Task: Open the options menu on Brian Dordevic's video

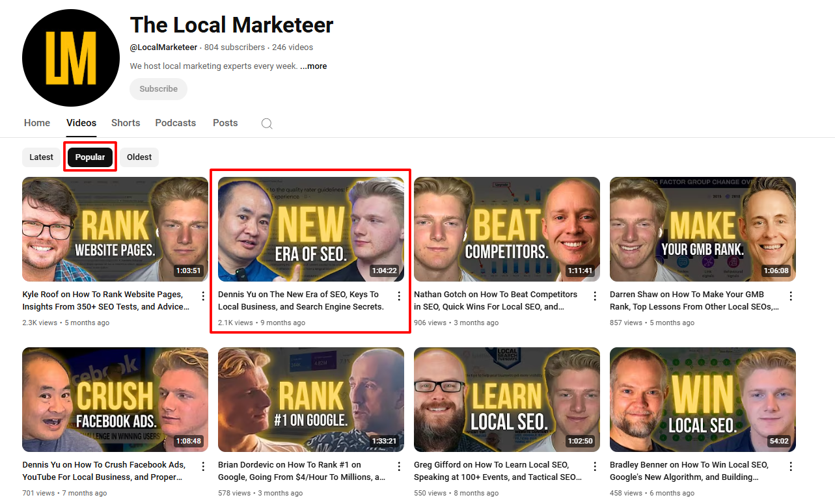Action: click(x=398, y=466)
